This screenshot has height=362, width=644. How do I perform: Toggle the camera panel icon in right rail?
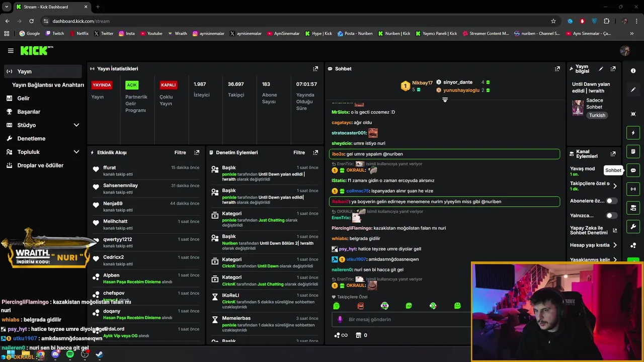[x=633, y=208]
